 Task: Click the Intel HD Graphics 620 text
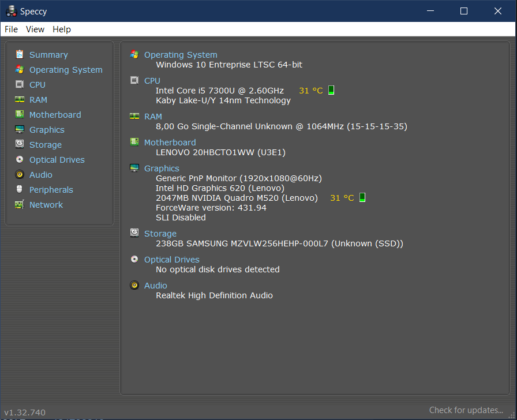tap(220, 188)
